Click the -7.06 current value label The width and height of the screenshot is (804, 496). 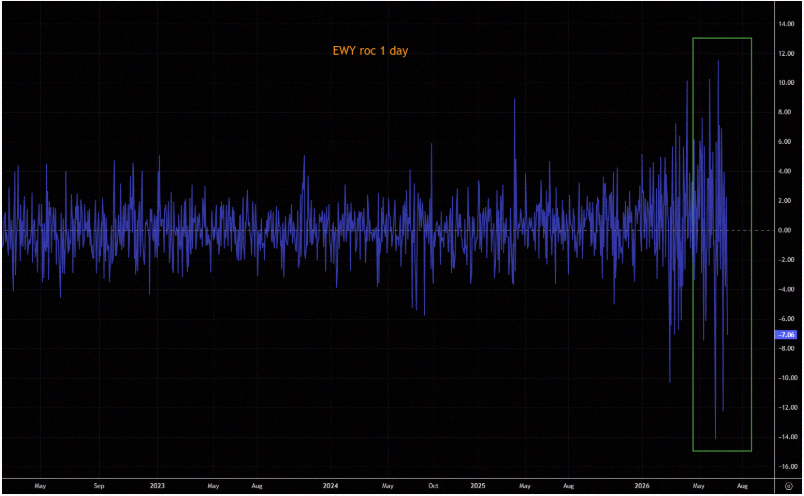click(786, 334)
